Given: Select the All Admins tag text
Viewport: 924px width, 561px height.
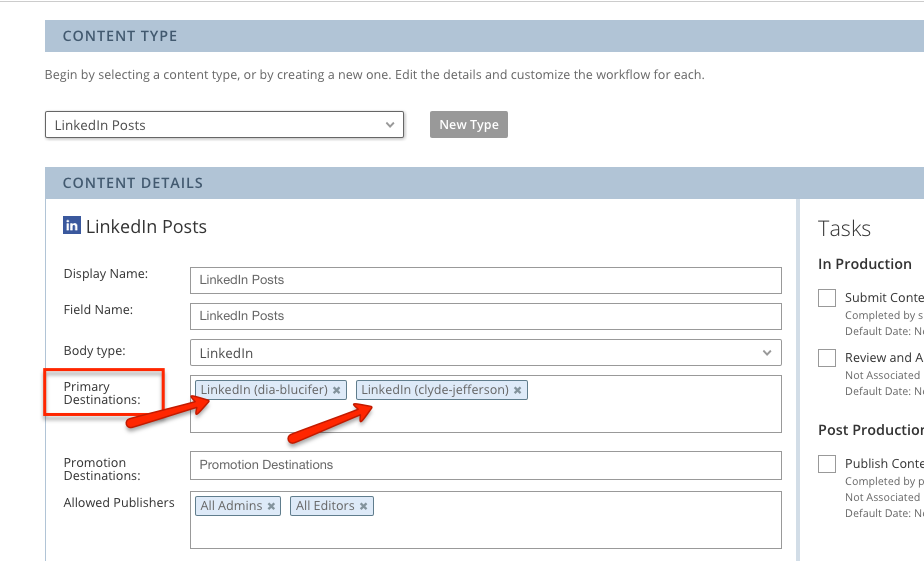Looking at the screenshot, I should [231, 506].
